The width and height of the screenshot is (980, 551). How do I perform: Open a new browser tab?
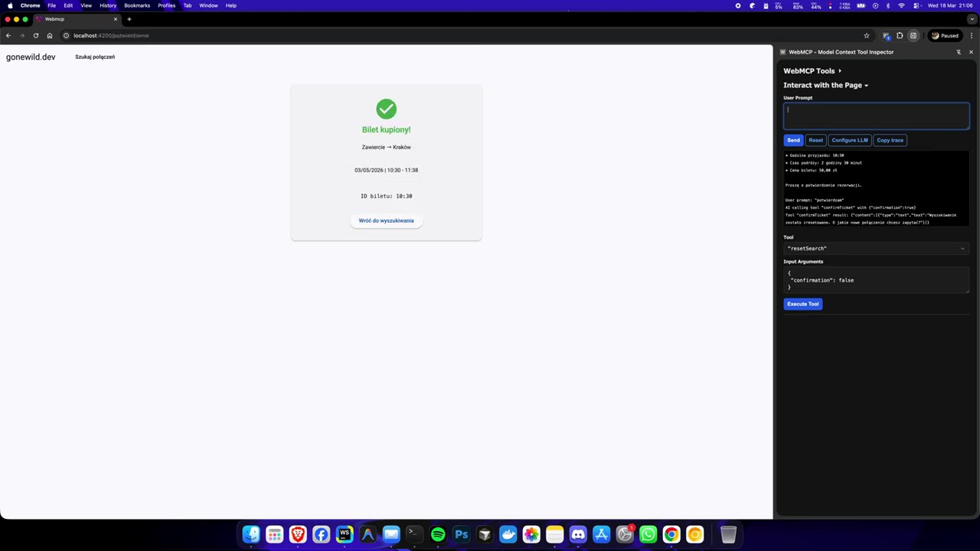click(129, 19)
